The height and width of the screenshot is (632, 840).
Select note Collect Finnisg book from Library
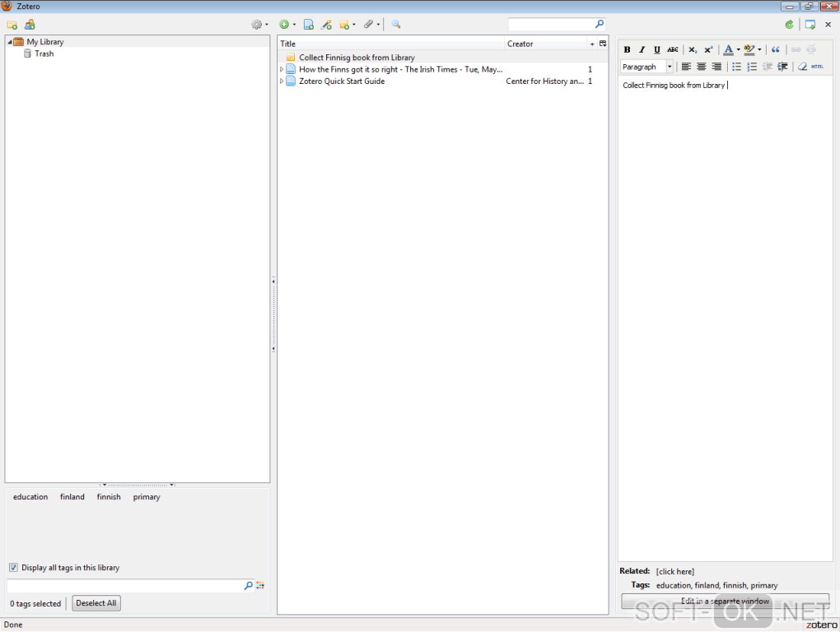point(442,58)
